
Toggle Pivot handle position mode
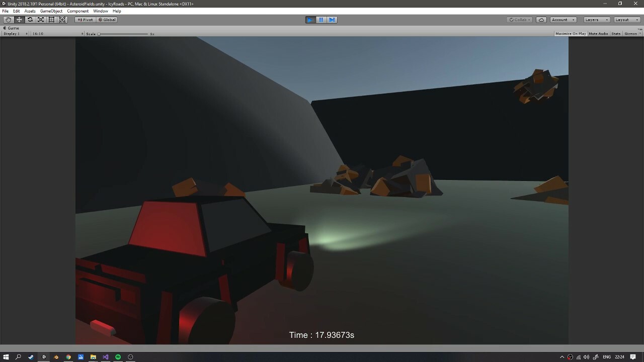[x=85, y=20]
